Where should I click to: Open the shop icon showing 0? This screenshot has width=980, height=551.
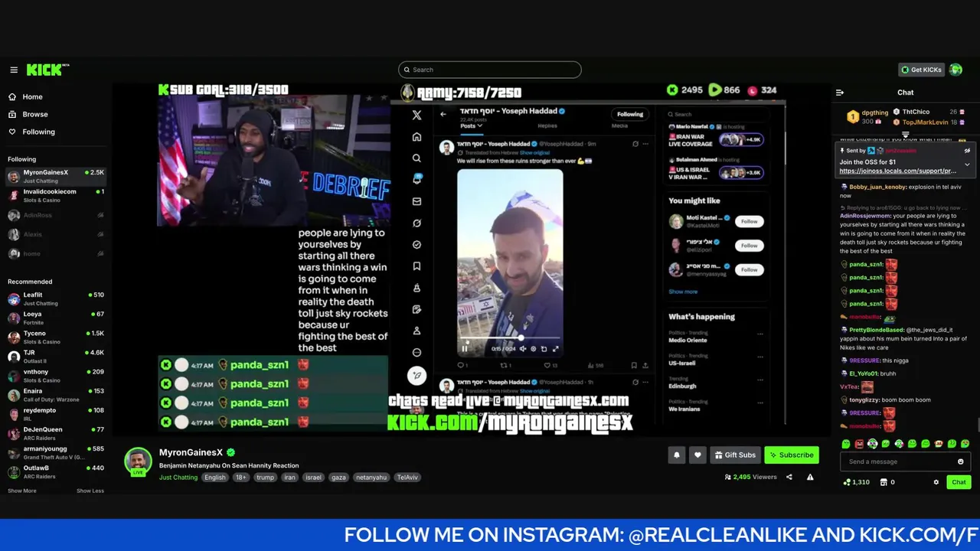884,482
